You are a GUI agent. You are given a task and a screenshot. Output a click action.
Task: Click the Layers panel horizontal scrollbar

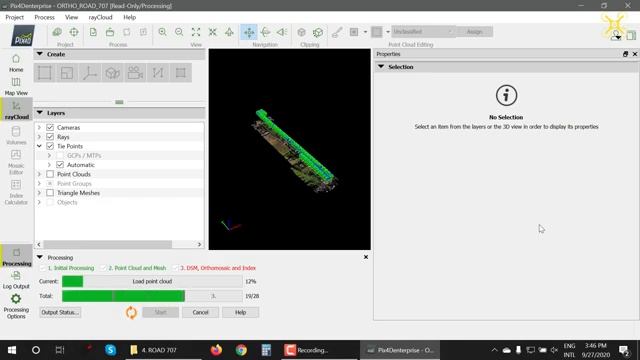point(107,244)
